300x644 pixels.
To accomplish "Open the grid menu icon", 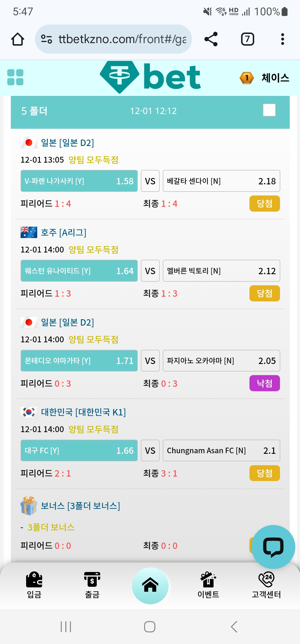I will (x=15, y=77).
